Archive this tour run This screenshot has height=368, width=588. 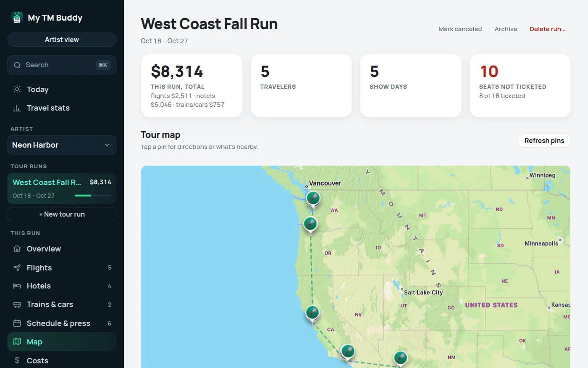pos(506,29)
